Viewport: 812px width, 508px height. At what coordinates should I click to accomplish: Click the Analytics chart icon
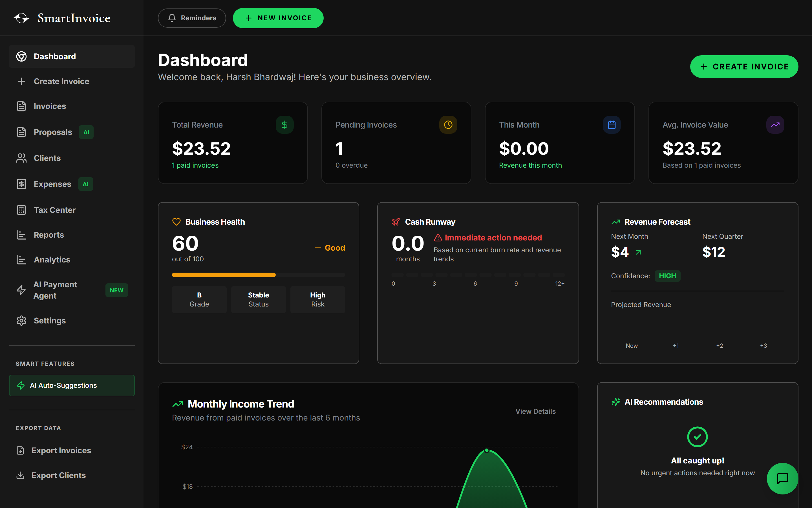[x=21, y=260]
